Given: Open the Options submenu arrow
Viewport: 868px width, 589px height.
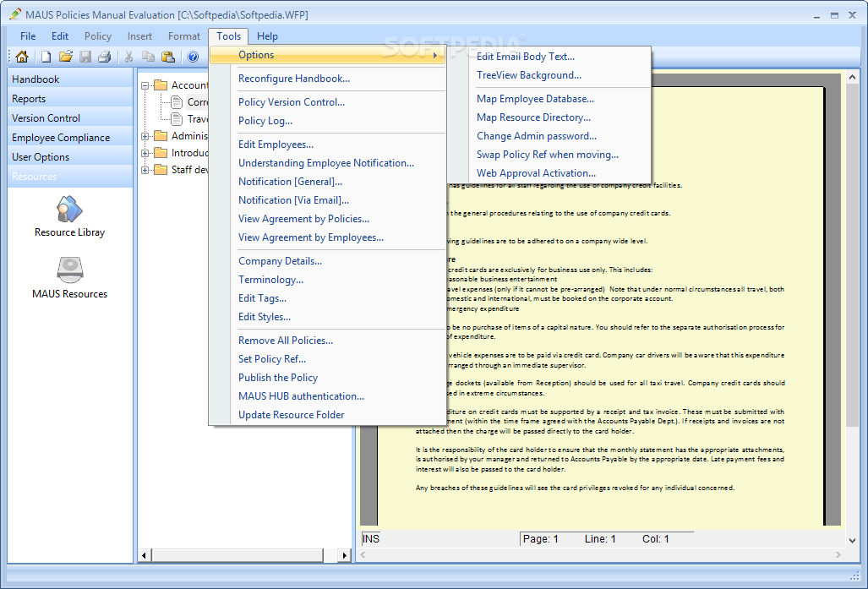Looking at the screenshot, I should coord(435,56).
